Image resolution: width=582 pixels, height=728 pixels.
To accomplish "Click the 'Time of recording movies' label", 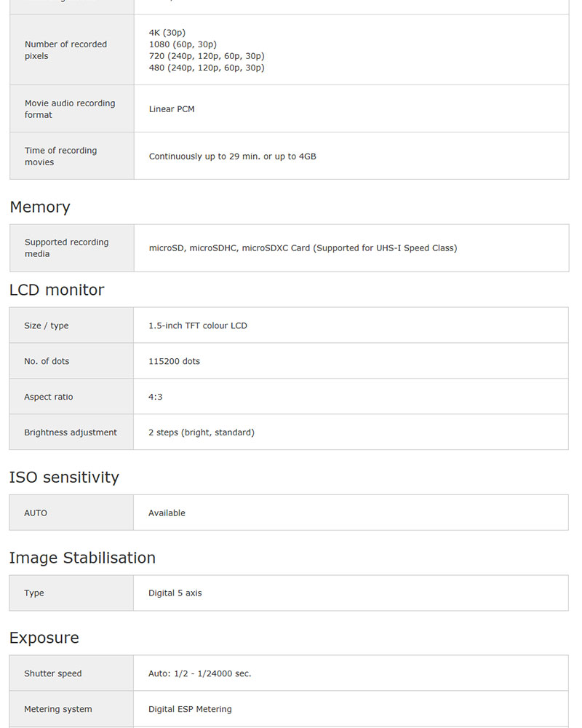I will click(x=60, y=157).
